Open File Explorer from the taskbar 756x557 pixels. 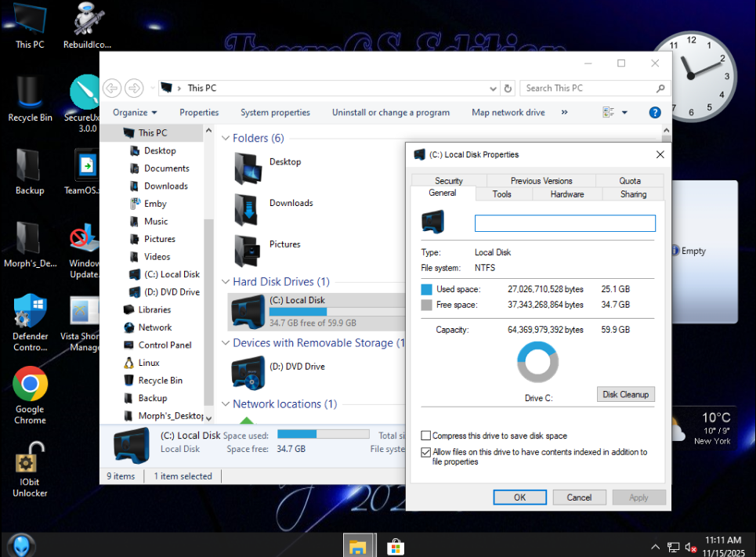click(357, 546)
